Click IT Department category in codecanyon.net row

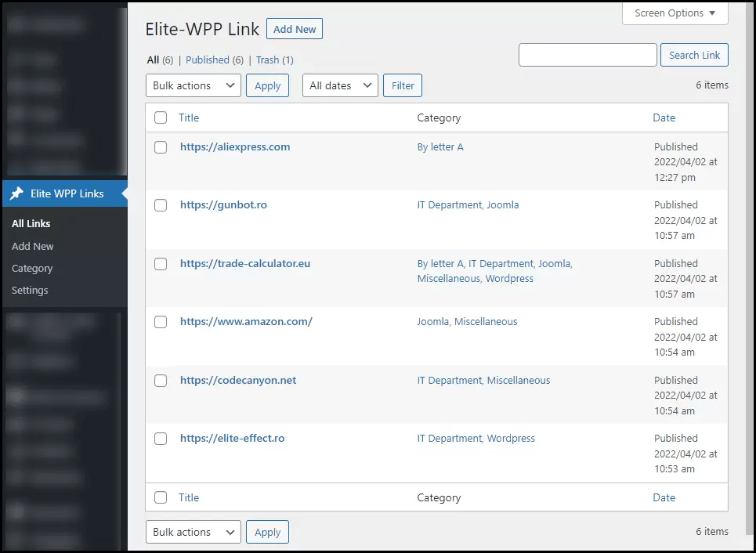pyautogui.click(x=450, y=381)
